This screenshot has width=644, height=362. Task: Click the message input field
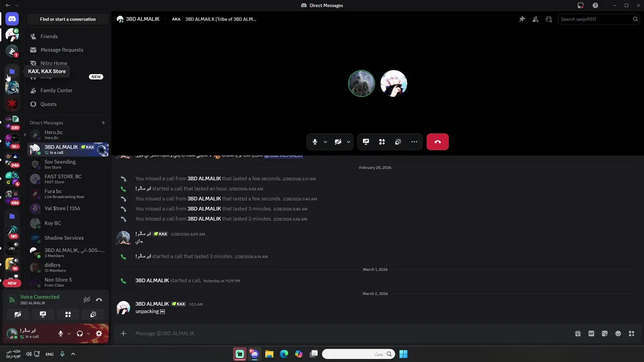pos(352,333)
